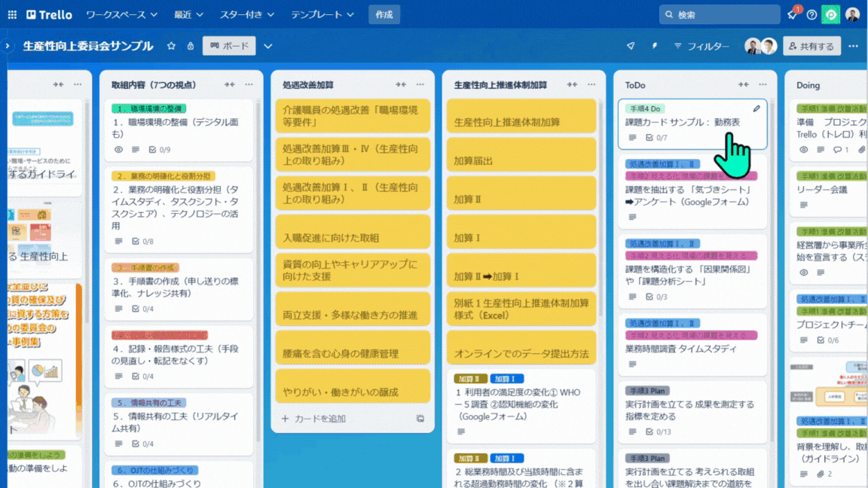The image size is (868, 488).
Task: Open the 0/8 checklist badge on 業務の明確化 card
Action: 143,241
